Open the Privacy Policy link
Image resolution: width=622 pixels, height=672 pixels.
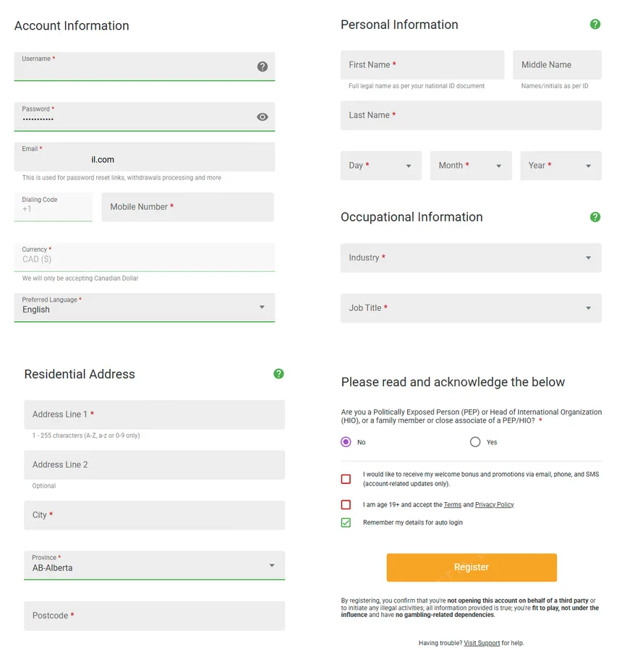pos(494,504)
